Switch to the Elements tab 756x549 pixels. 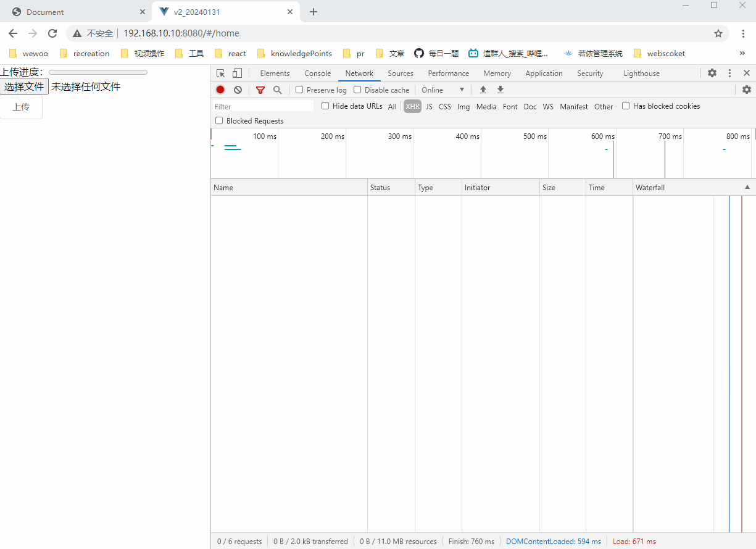pyautogui.click(x=275, y=73)
